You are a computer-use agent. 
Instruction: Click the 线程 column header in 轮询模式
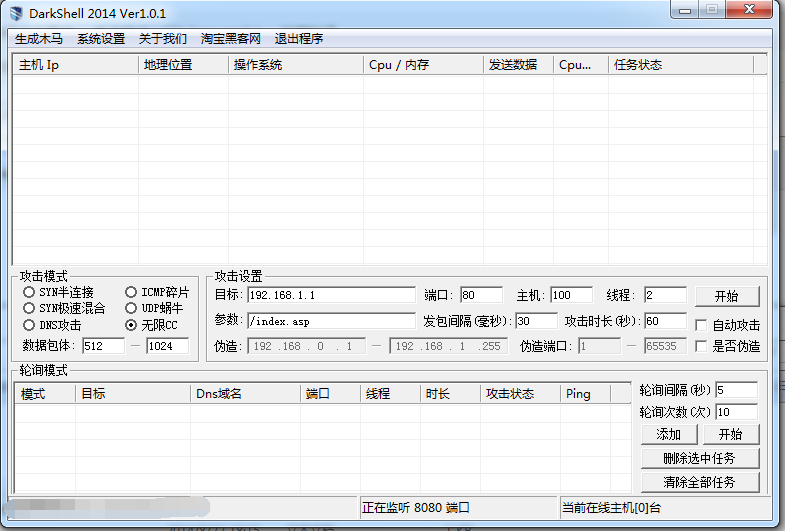[390, 393]
